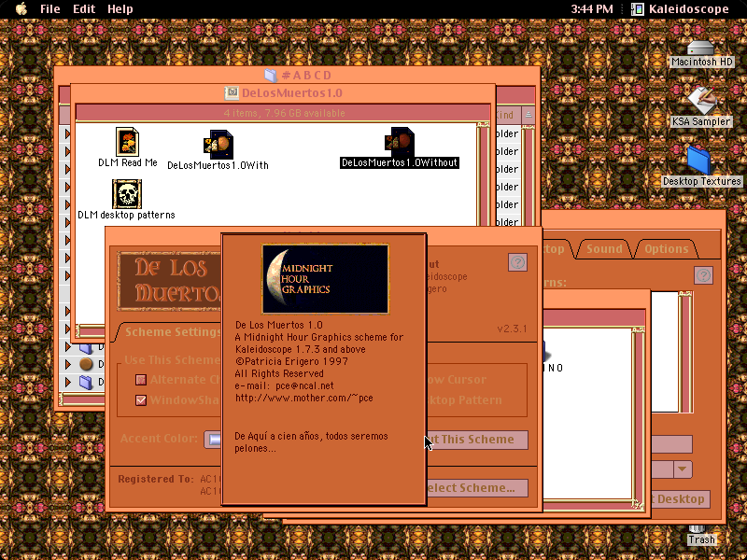Expand the last folder row in the #ABCD list
The height and width of the screenshot is (560, 747).
(68, 382)
